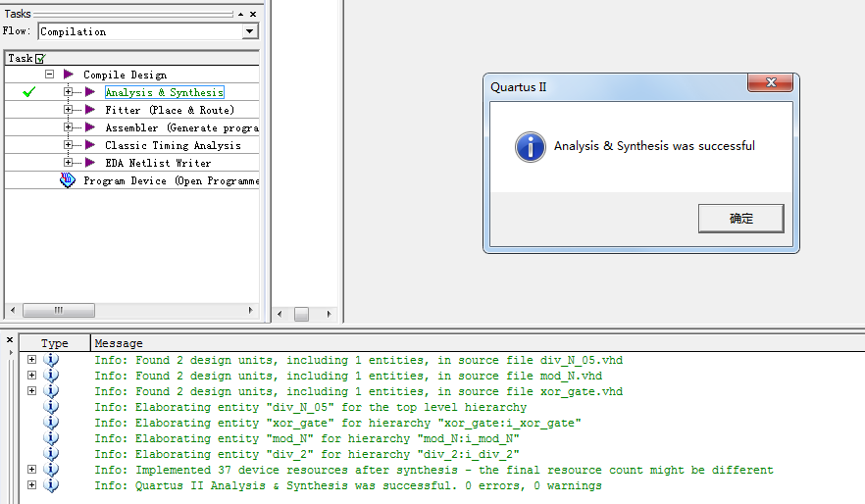Click the Analysis & Synthesis play arrow icon
865x504 pixels.
pos(90,92)
